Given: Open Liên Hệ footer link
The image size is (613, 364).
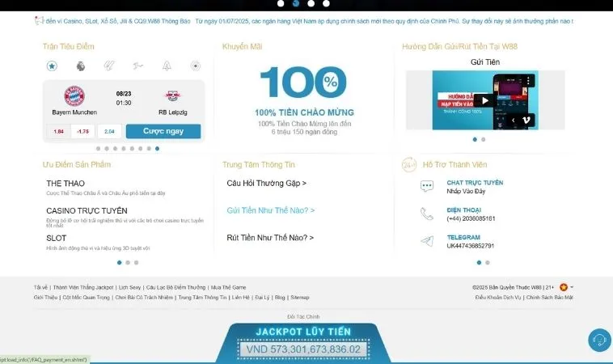Looking at the screenshot, I should coord(240,298).
